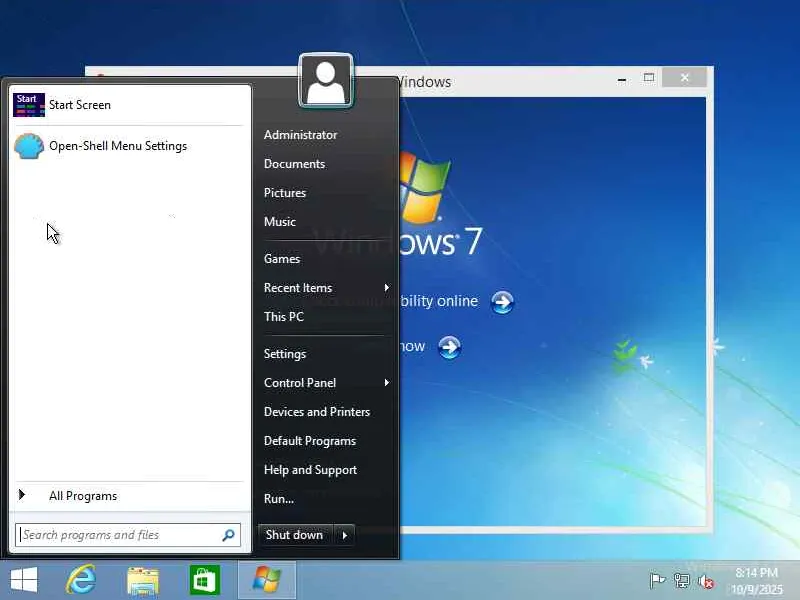Open Music from the Start menu

tap(280, 222)
